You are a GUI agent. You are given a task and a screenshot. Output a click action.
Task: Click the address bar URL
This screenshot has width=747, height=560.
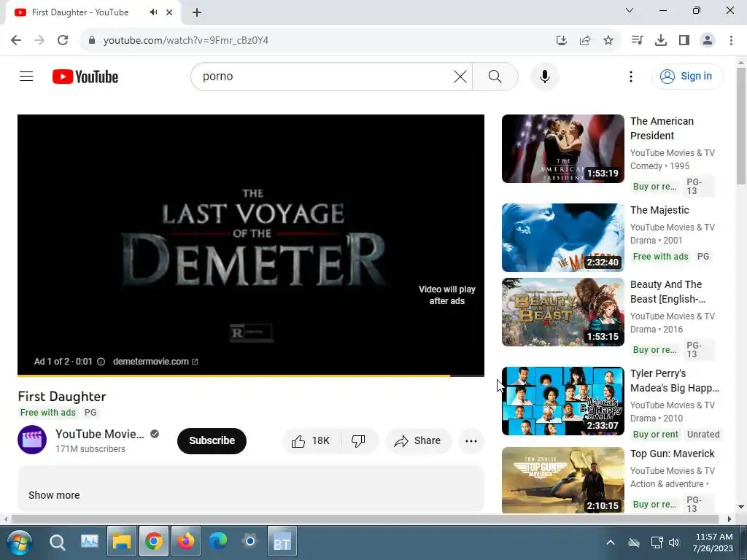[x=186, y=41]
